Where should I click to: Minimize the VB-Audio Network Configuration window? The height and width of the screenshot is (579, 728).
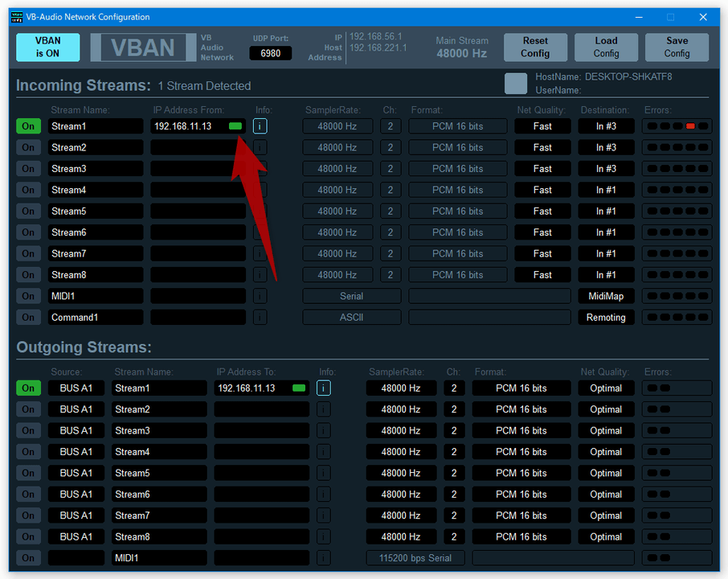pyautogui.click(x=639, y=17)
